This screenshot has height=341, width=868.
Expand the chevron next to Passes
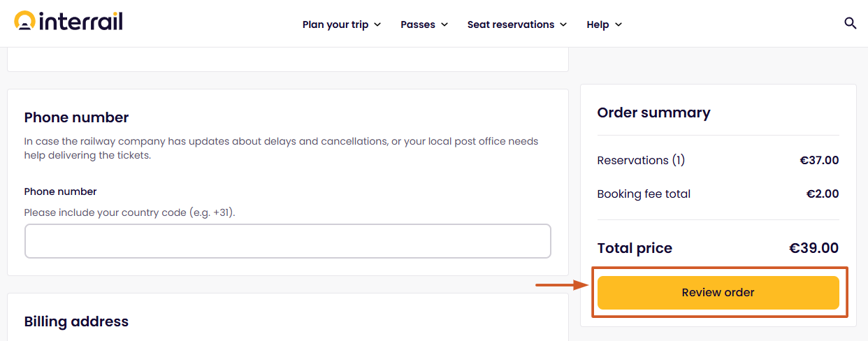[443, 24]
